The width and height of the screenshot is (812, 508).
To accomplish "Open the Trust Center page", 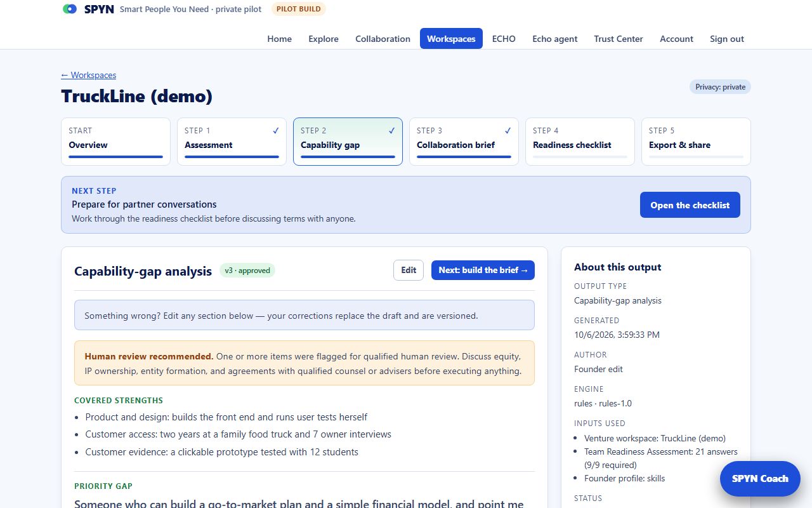I will tap(619, 39).
